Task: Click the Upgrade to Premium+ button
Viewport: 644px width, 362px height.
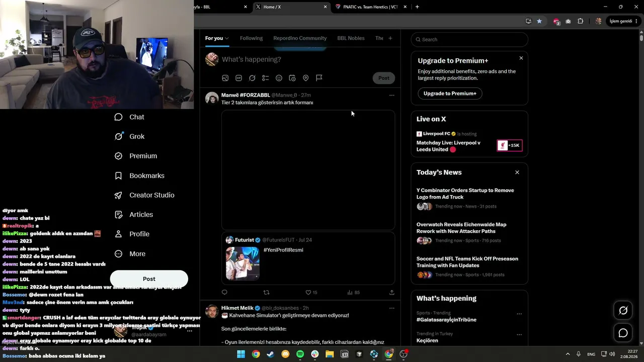Action: tap(450, 94)
